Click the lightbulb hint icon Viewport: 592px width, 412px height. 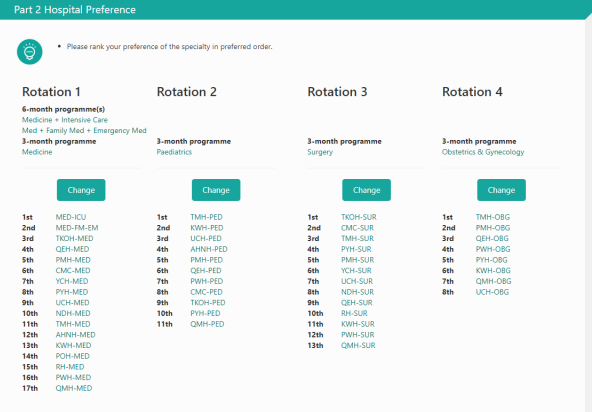pyautogui.click(x=30, y=52)
